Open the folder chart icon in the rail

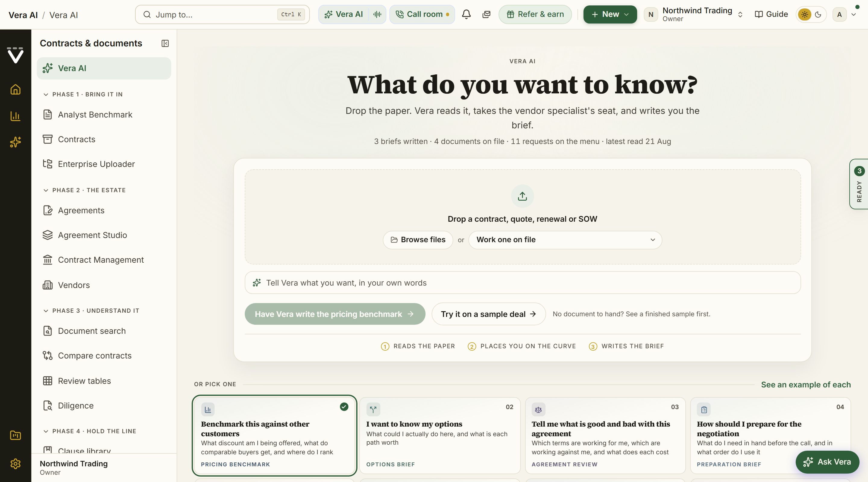15,435
